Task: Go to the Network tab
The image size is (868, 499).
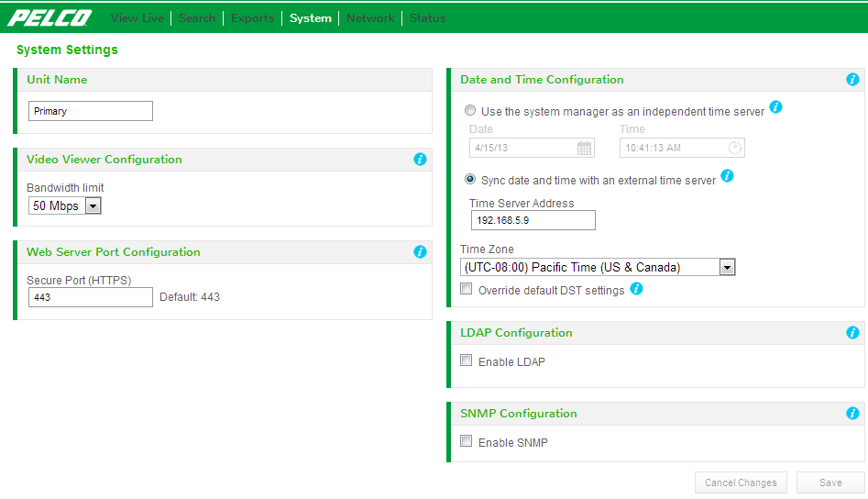Action: [x=370, y=17]
